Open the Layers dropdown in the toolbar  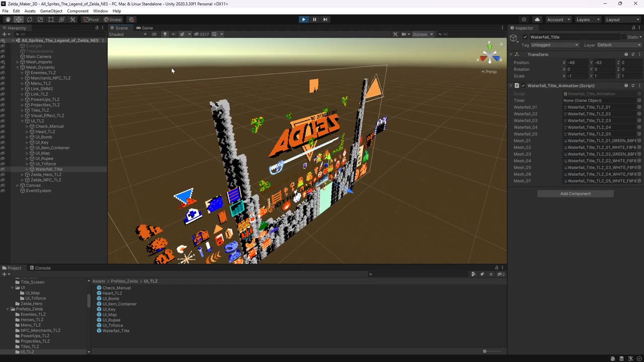coord(588,20)
